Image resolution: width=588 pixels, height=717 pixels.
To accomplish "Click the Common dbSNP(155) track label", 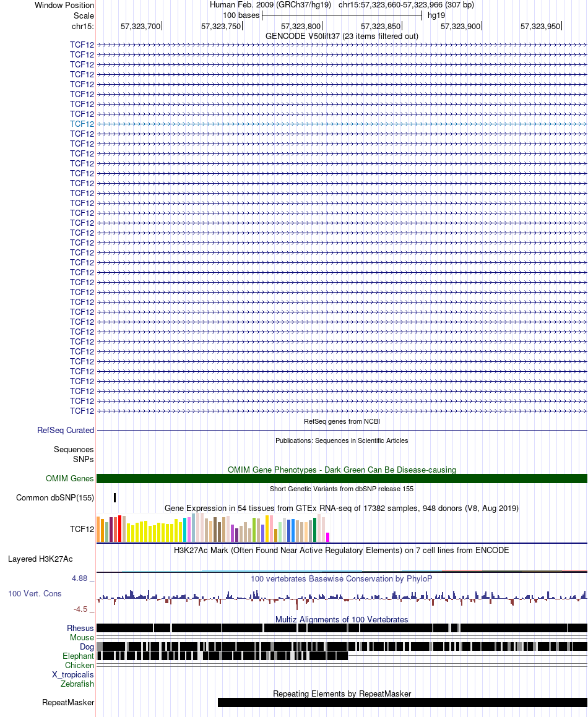I will [x=55, y=497].
